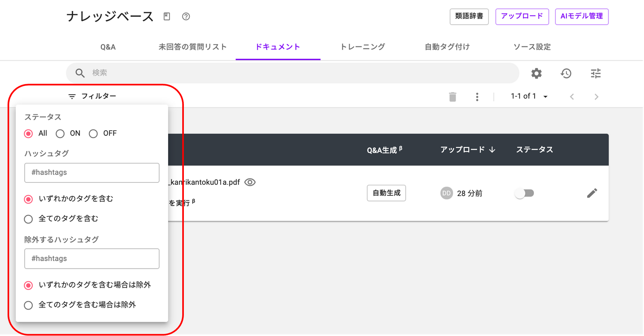Click the eye preview icon beside the PDF name
This screenshot has width=644, height=336.
pos(250,182)
